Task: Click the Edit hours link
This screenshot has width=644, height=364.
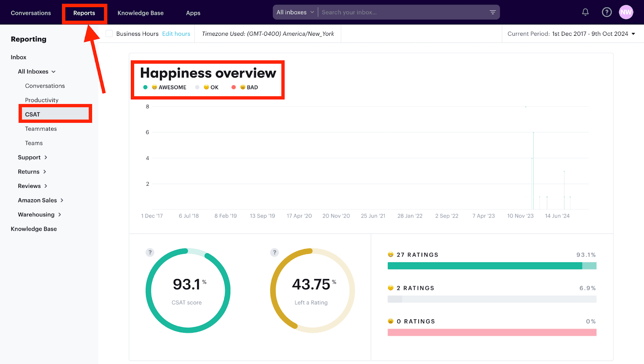Action: point(176,33)
